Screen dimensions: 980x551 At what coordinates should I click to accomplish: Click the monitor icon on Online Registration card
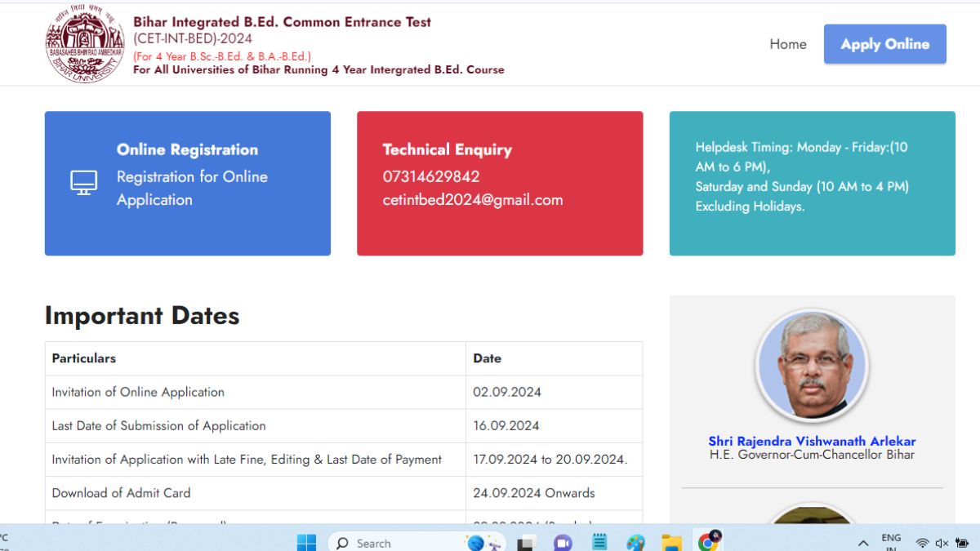pos(82,183)
